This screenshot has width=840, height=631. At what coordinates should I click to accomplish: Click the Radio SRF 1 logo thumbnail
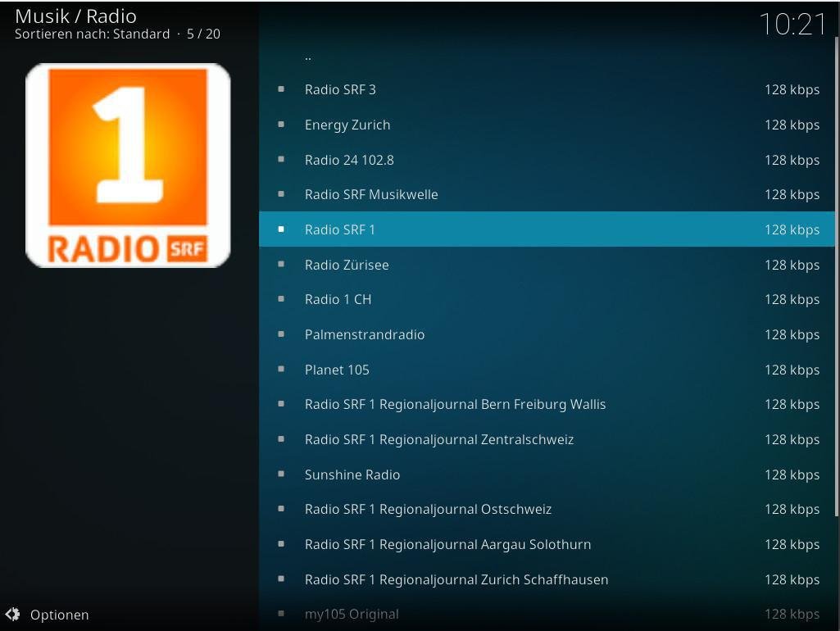point(128,166)
